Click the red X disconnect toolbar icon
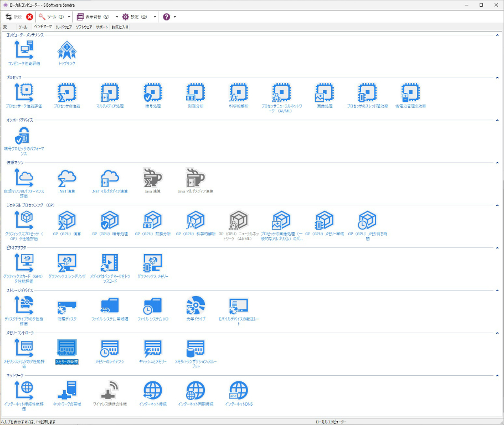The height and width of the screenshot is (425, 504). coord(29,17)
